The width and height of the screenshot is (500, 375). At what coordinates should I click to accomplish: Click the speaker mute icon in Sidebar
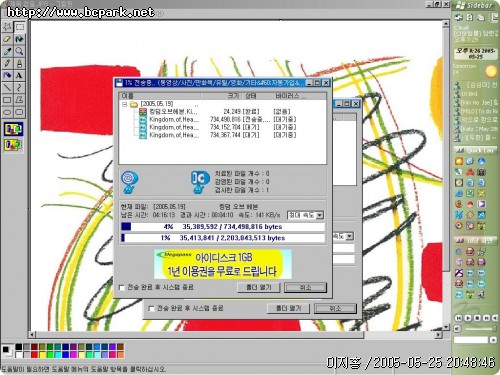[x=458, y=329]
